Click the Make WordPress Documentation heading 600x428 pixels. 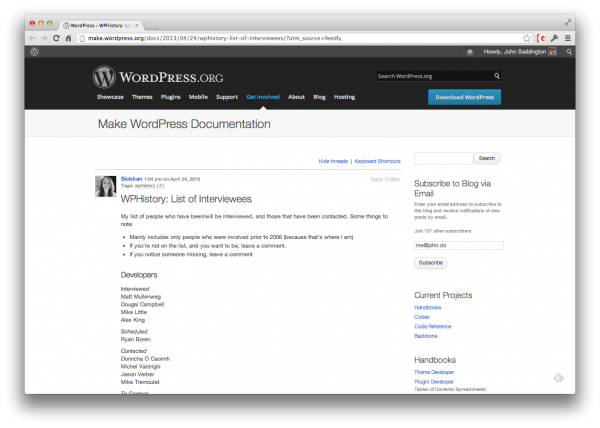[184, 124]
